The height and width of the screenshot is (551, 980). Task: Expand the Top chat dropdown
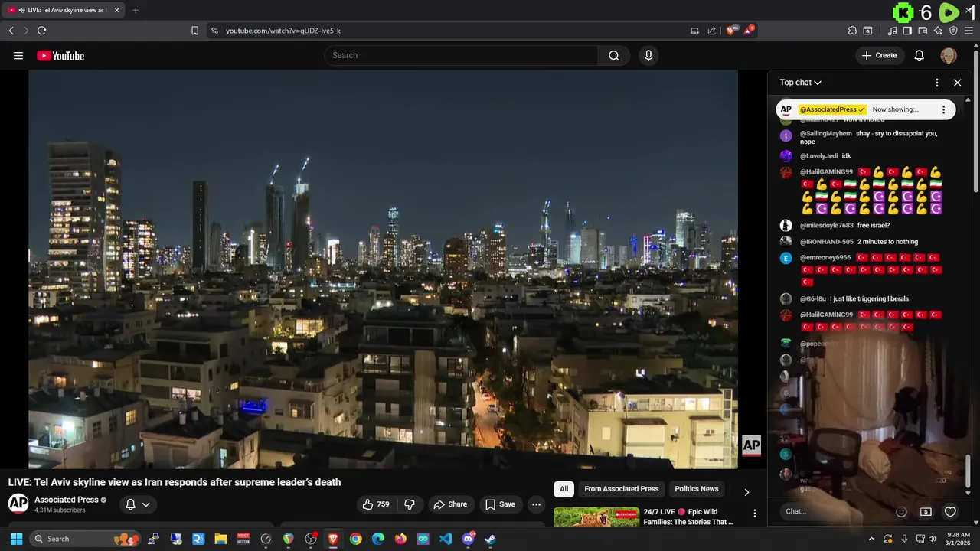pyautogui.click(x=800, y=83)
